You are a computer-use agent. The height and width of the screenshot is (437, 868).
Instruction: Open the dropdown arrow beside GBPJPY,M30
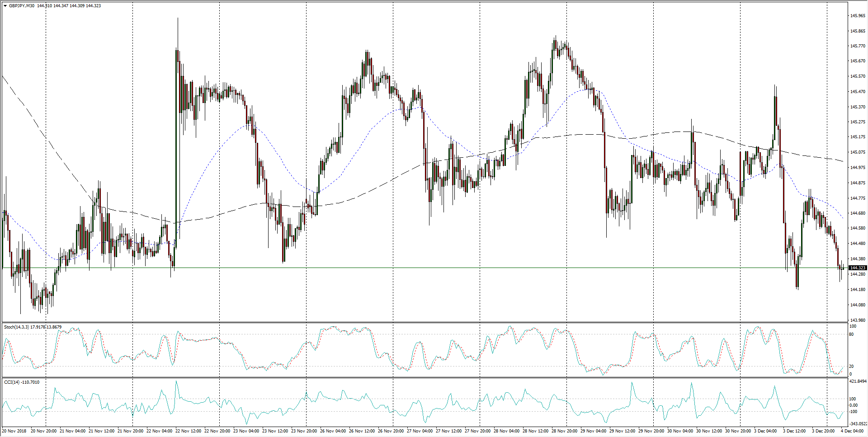5,6
